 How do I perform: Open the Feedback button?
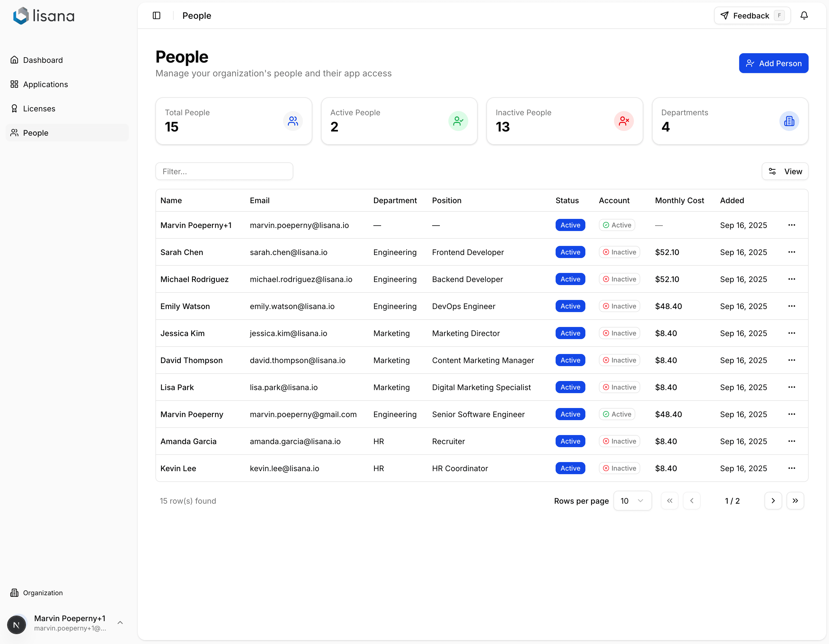tap(752, 15)
